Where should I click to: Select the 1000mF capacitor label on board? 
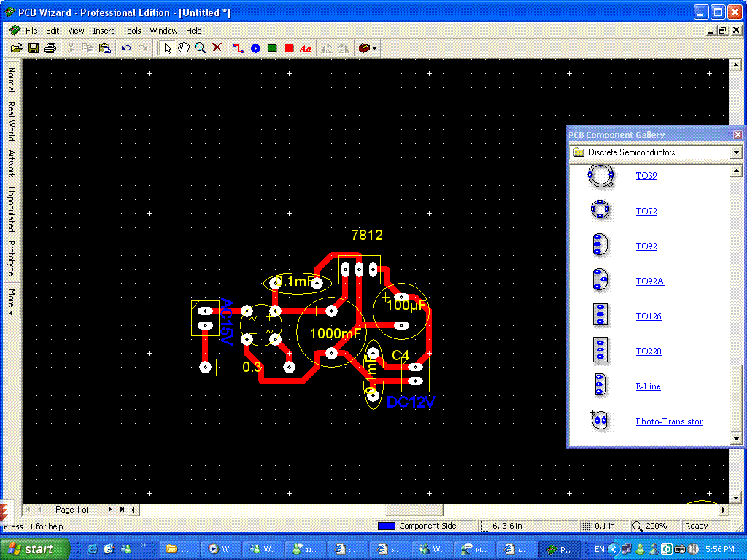coord(336,332)
